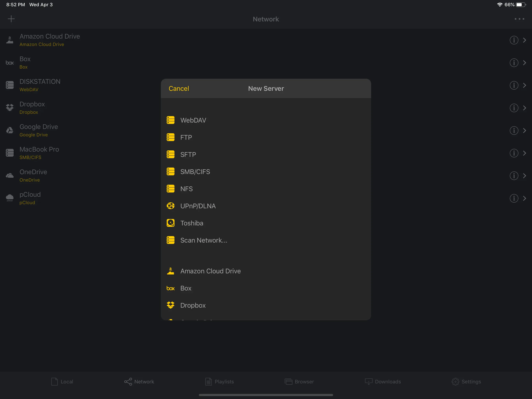Cancel the New Server dialog
Screen dimensions: 532x399
point(179,89)
